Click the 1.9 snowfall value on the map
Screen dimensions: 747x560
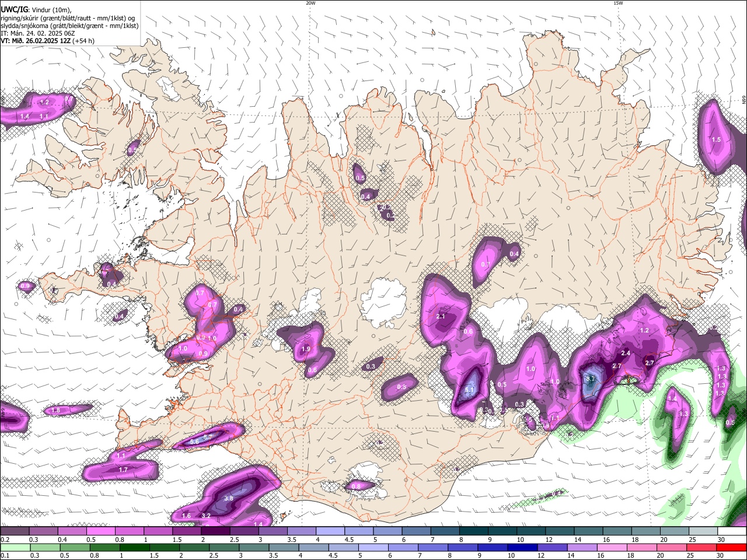(306, 349)
